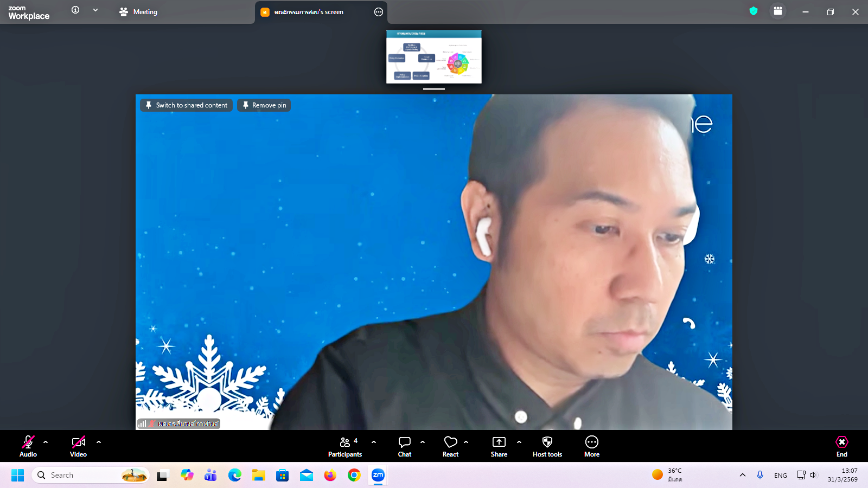Unmute microphone with Audio button

pos(28,446)
